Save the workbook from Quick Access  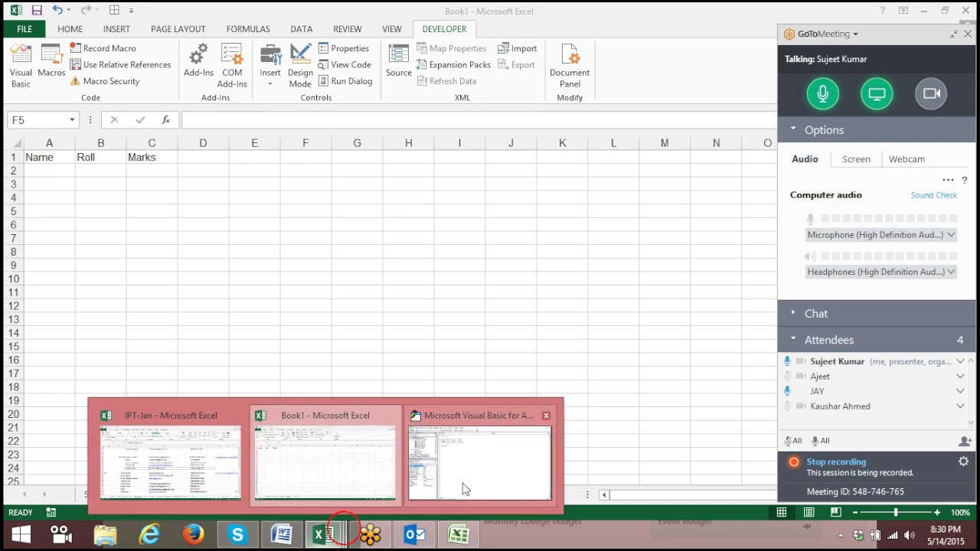(37, 11)
